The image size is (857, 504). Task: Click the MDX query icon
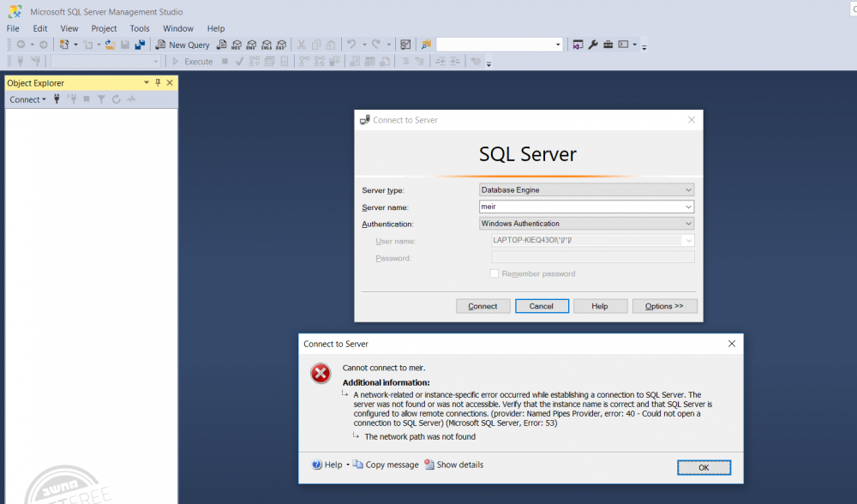(237, 45)
